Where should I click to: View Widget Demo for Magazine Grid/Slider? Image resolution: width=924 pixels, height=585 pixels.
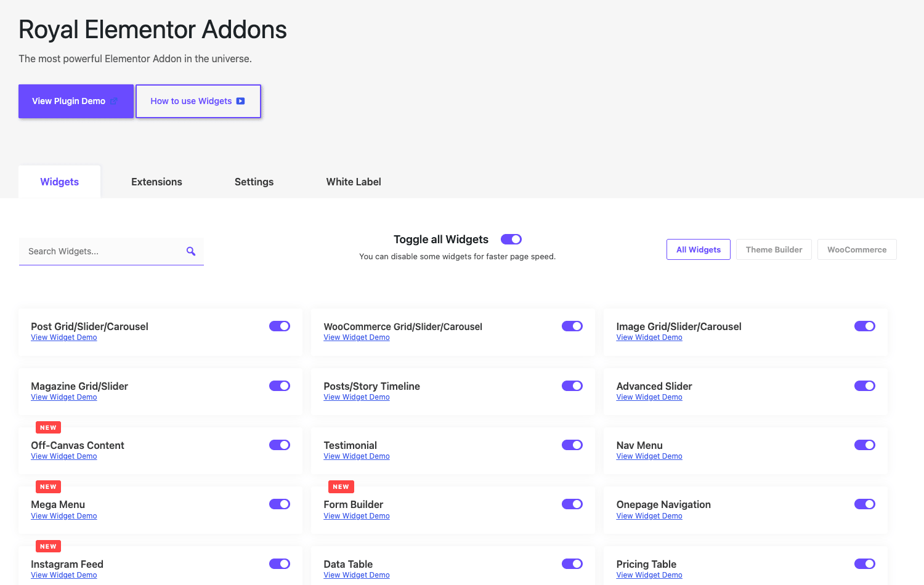[x=64, y=397]
